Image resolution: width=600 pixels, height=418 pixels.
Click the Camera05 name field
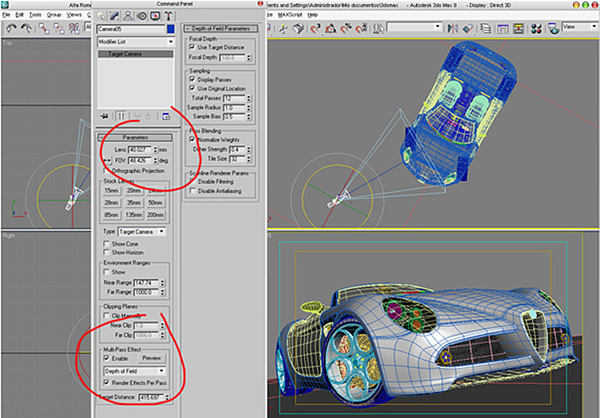click(x=131, y=29)
